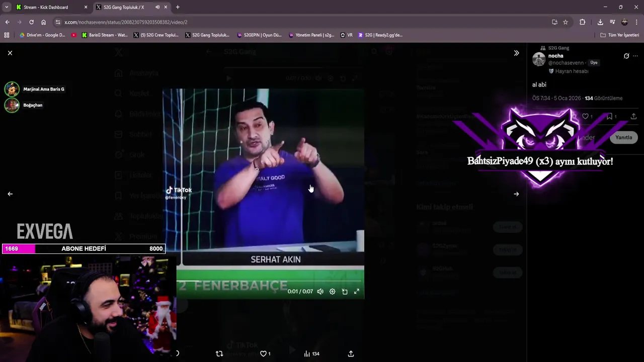Click the video at Serhat Akın clip
Screen dimensions: 644x362
[263, 194]
